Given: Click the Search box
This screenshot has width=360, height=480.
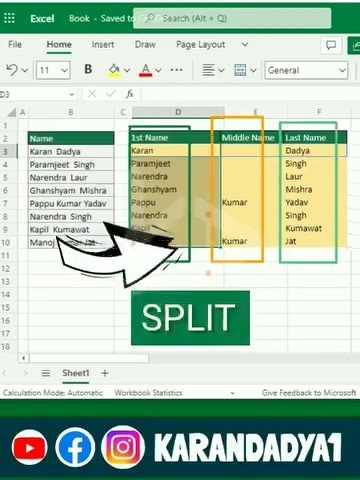Looking at the screenshot, I should point(232,18).
